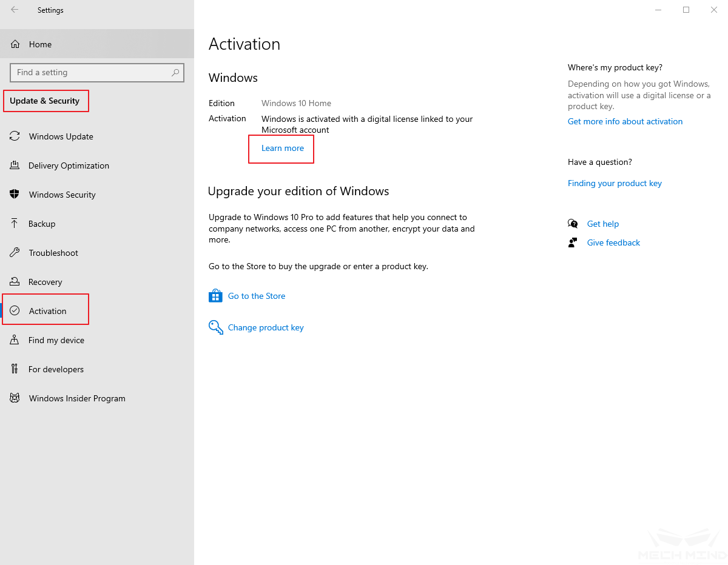Open the For developers section
The height and width of the screenshot is (565, 728).
coord(56,369)
